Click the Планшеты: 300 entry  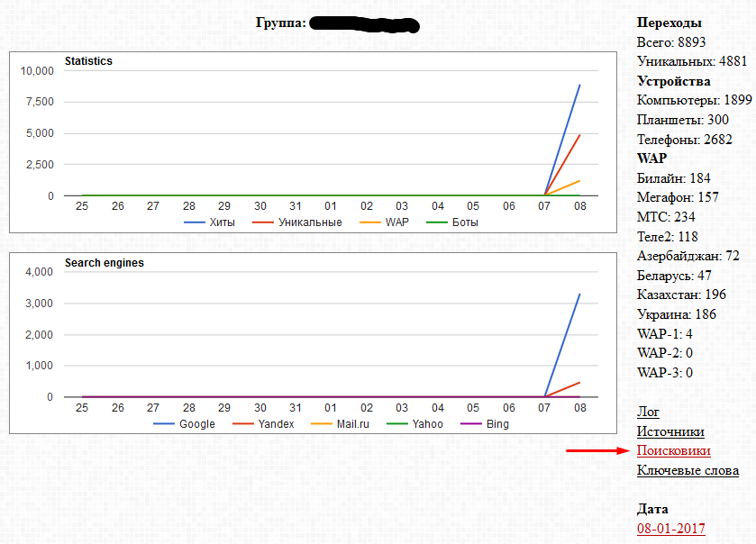683,120
